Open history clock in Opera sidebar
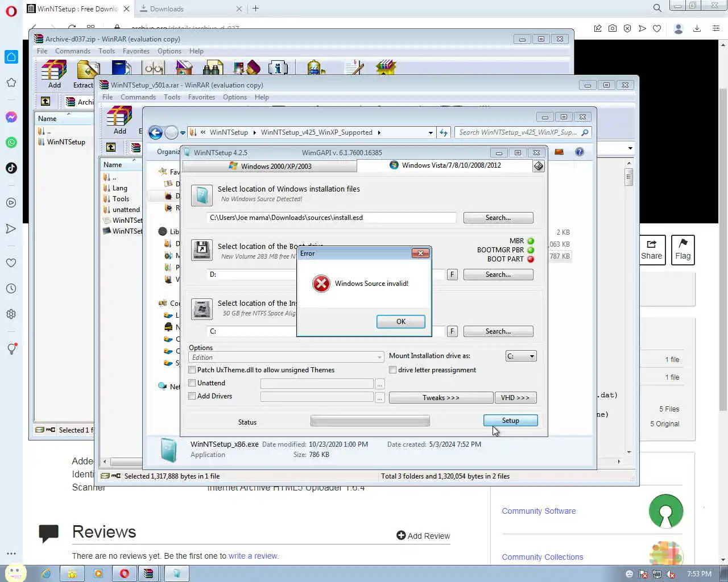This screenshot has width=728, height=582. [11, 289]
